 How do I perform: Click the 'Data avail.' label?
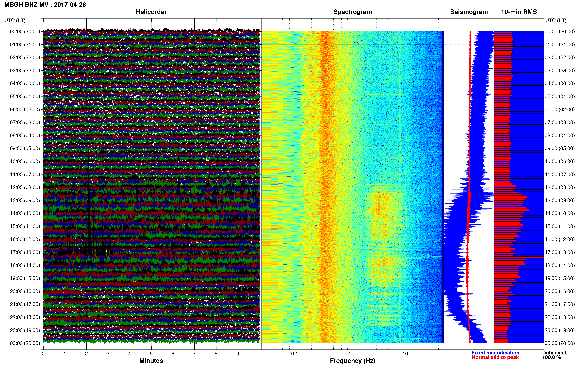(555, 353)
